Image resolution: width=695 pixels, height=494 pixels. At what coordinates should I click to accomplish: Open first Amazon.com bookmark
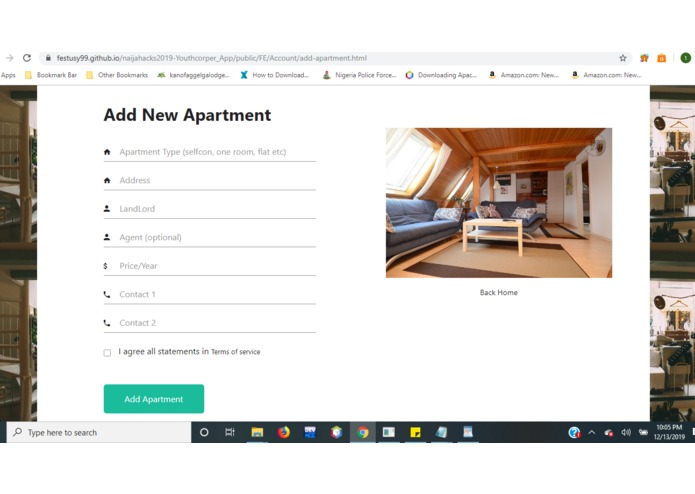click(524, 75)
